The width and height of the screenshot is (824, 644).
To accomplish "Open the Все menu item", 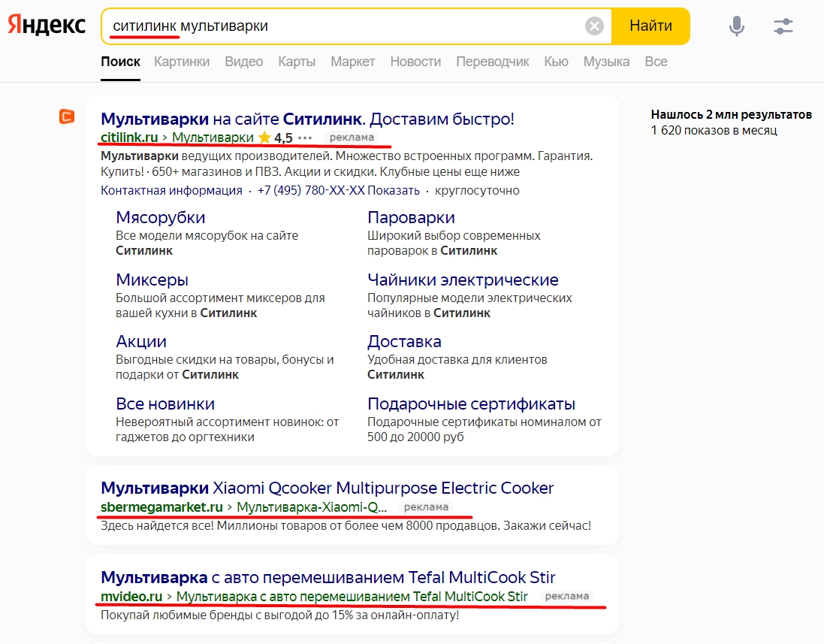I will pyautogui.click(x=656, y=62).
